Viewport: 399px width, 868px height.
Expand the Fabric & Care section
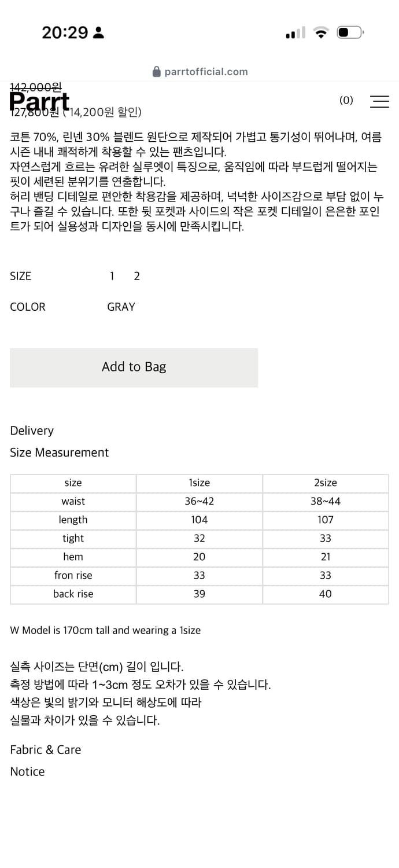(45, 749)
